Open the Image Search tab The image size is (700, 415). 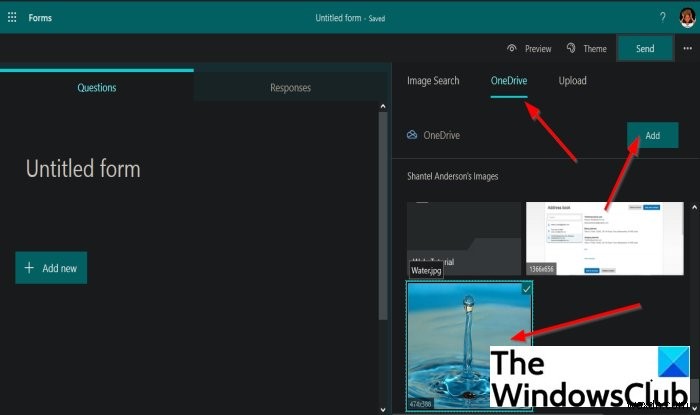433,81
